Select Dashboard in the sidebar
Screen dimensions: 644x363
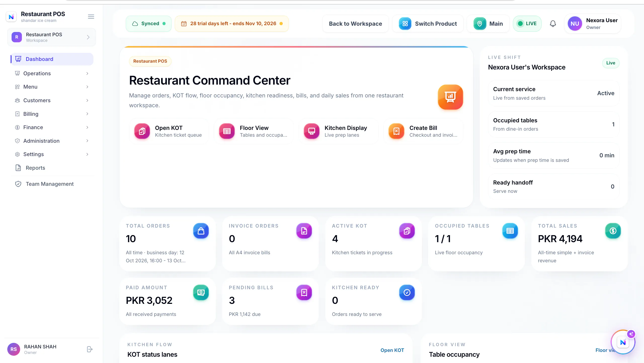coord(52,59)
